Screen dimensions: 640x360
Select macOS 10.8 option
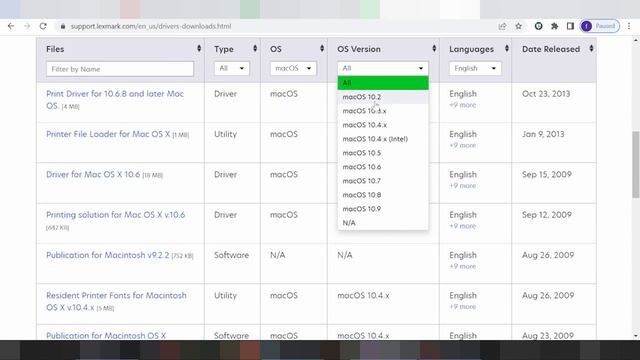point(383,195)
